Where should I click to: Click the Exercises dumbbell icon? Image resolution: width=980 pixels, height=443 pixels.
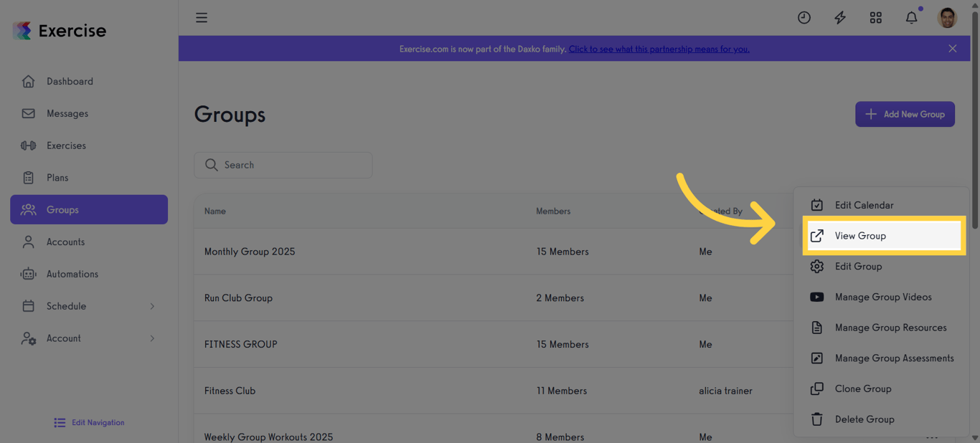point(28,146)
